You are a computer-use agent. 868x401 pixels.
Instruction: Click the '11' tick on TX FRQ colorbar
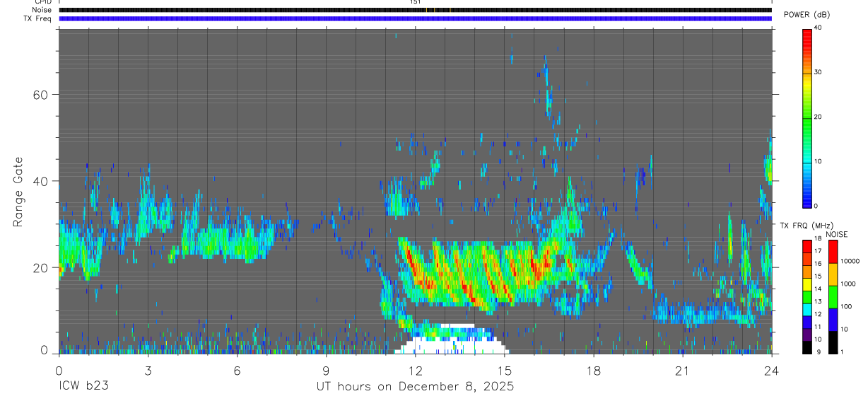[x=818, y=327]
